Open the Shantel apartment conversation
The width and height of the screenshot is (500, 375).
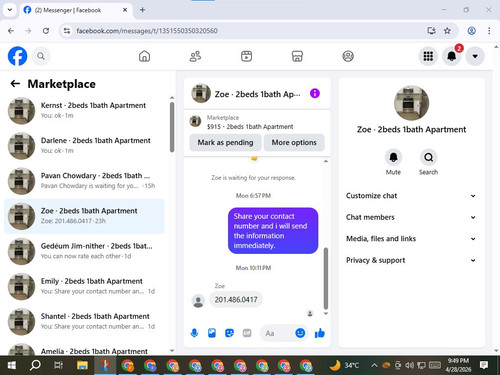[84, 321]
